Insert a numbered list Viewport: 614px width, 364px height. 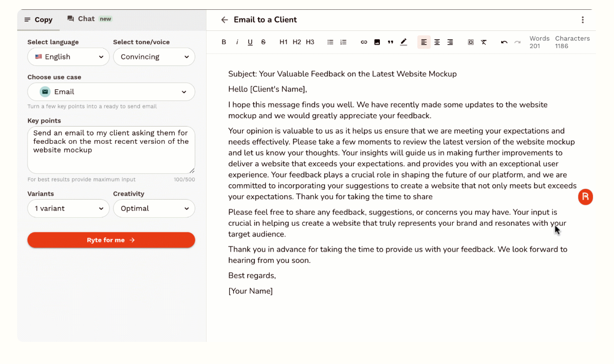(x=344, y=42)
